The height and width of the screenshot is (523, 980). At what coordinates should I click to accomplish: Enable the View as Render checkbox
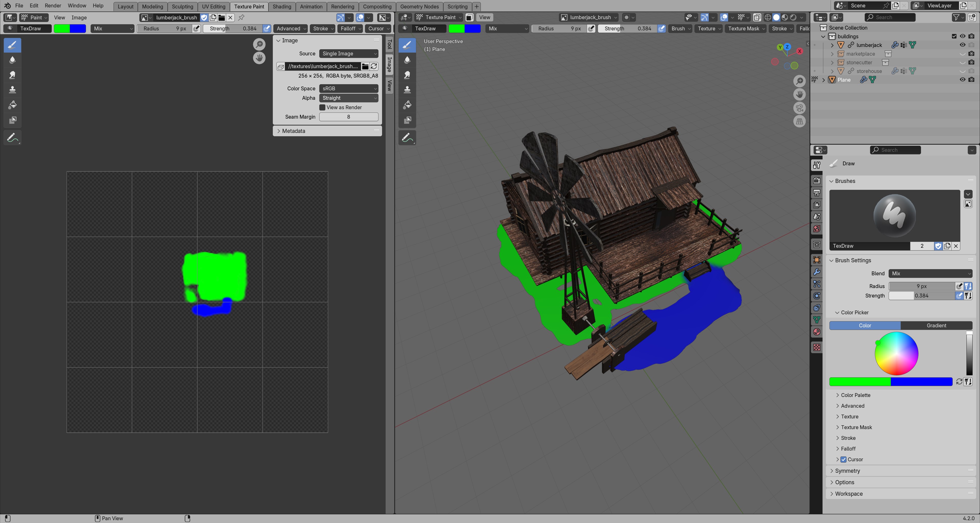[322, 107]
